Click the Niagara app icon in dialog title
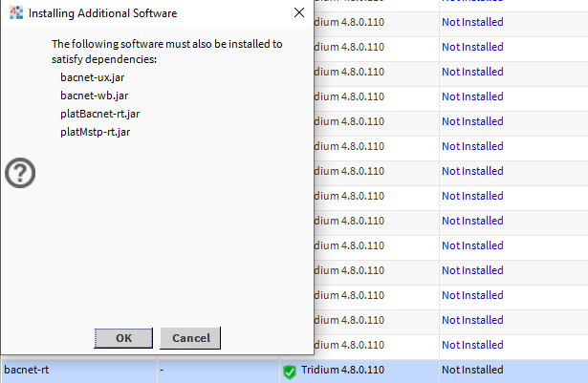 click(x=14, y=13)
